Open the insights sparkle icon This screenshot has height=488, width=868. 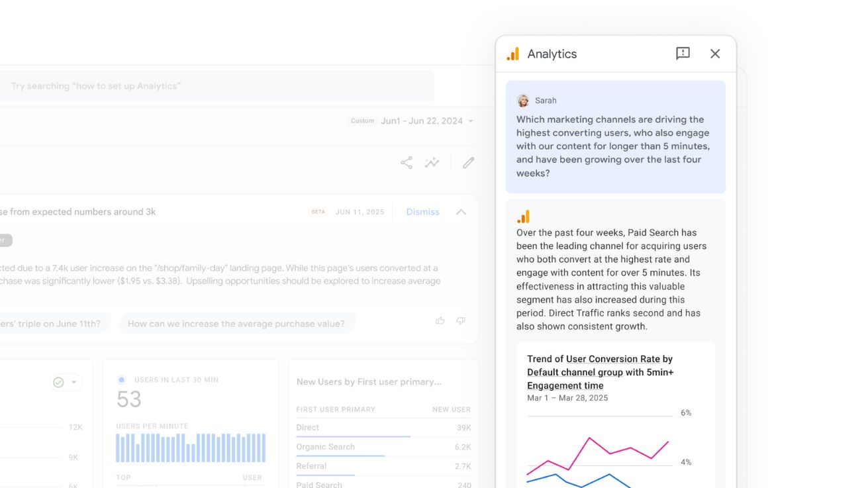[x=432, y=163]
